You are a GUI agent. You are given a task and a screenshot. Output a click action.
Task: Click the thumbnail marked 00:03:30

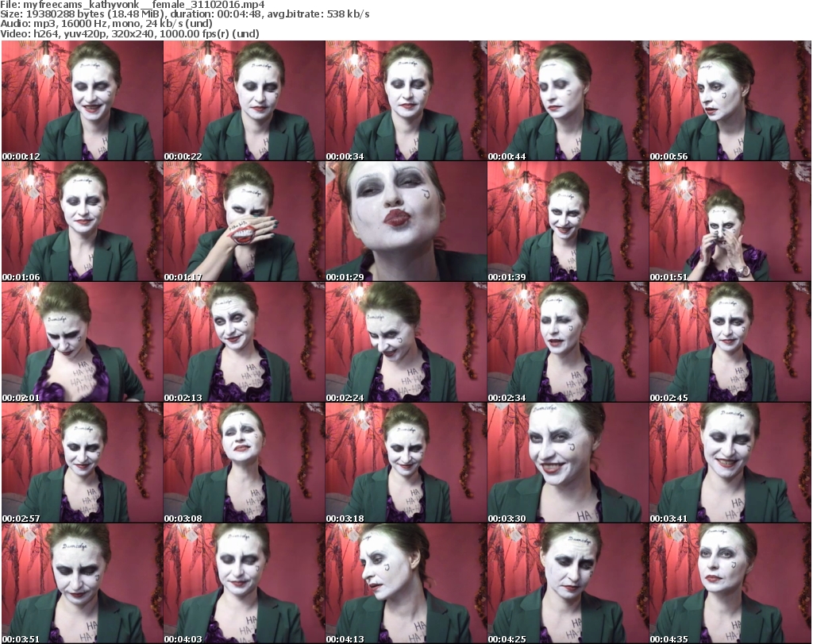point(568,463)
